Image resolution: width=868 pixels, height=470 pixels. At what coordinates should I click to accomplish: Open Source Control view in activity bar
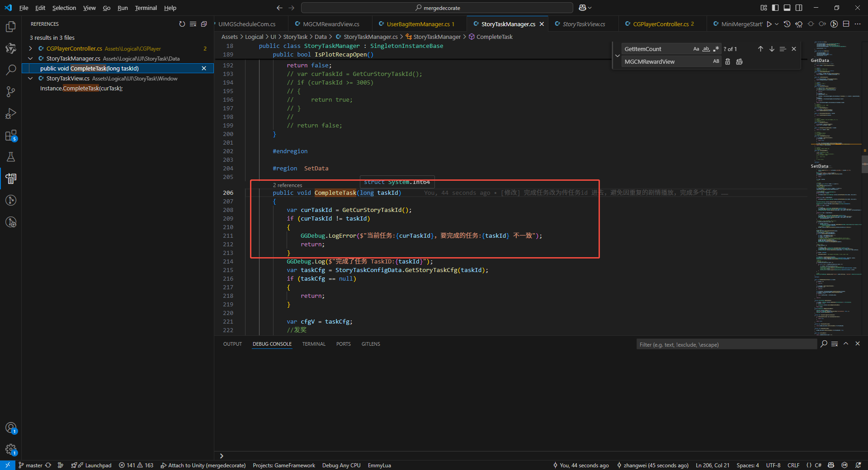click(11, 92)
